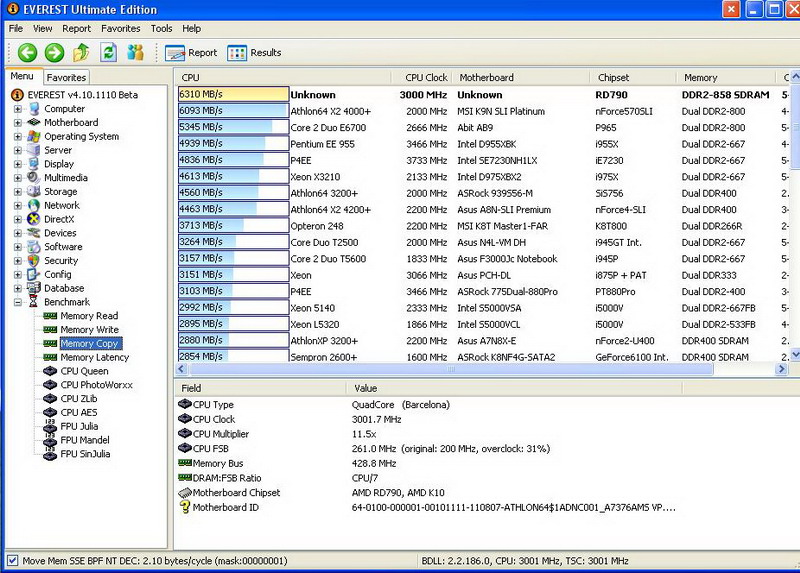The height and width of the screenshot is (573, 800).
Task: Click the Up folder toolbar icon
Action: click(81, 53)
